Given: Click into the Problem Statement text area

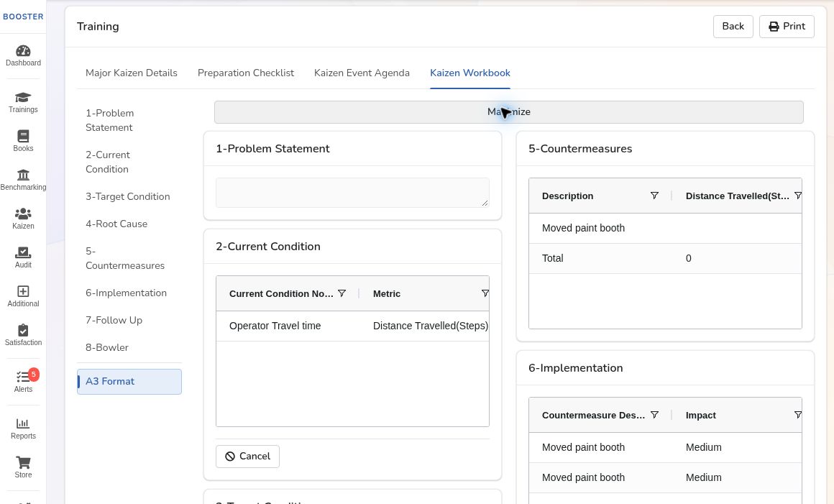Looking at the screenshot, I should [352, 193].
